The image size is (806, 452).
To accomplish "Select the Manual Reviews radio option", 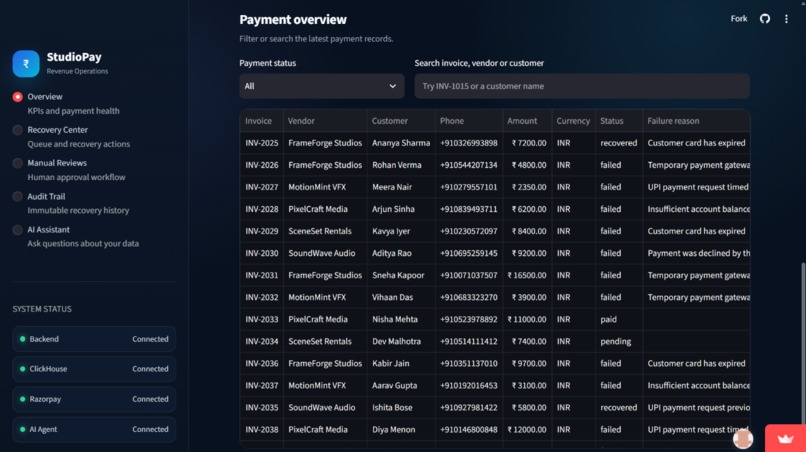I will click(17, 163).
